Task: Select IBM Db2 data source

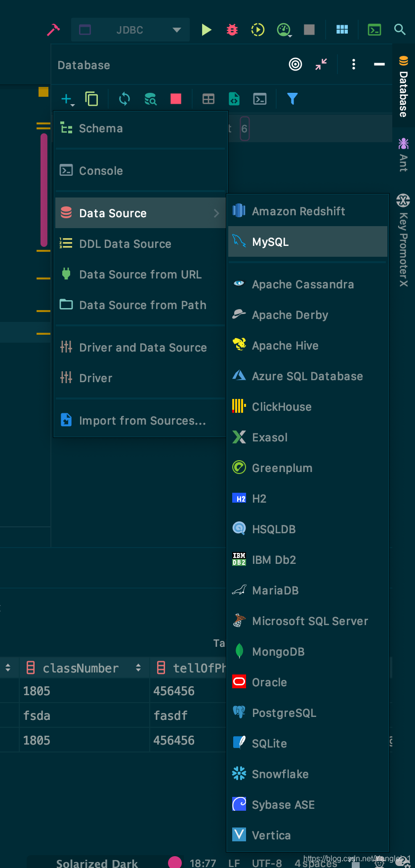Action: coord(308,559)
